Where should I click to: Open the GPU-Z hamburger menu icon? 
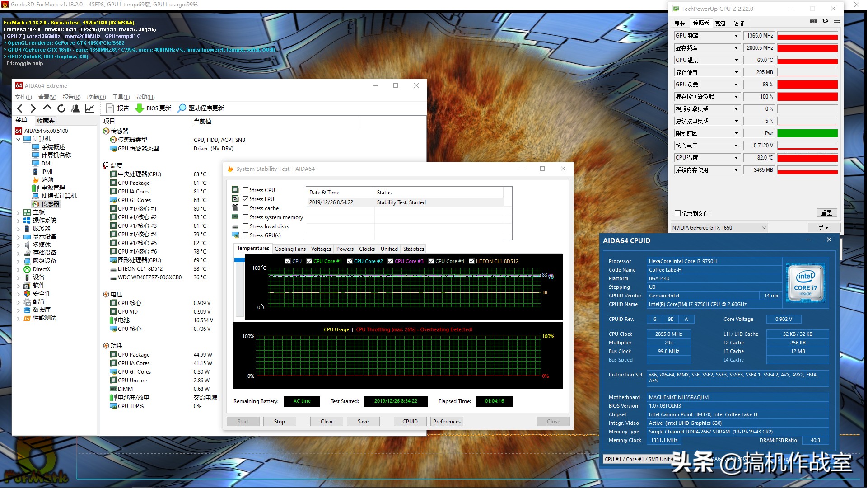point(837,21)
